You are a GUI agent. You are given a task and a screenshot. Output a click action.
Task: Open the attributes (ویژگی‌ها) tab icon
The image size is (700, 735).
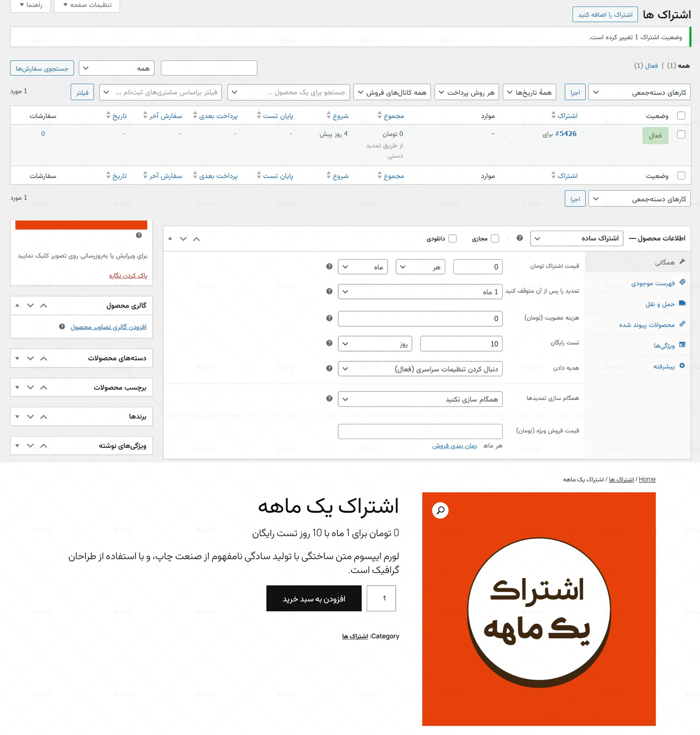coord(682,345)
